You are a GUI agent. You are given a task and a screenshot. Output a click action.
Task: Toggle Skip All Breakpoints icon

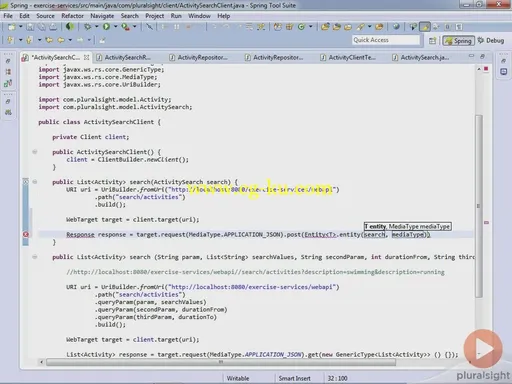149,27
